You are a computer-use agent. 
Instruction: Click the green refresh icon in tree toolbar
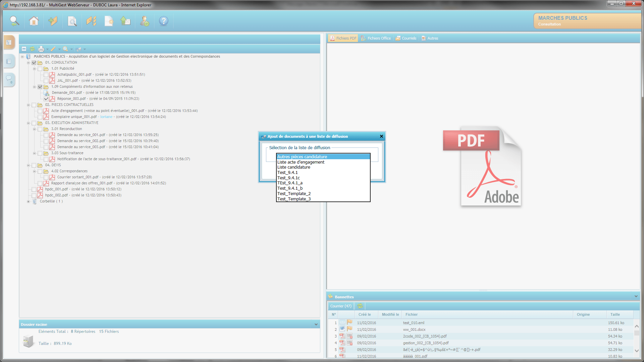32,49
